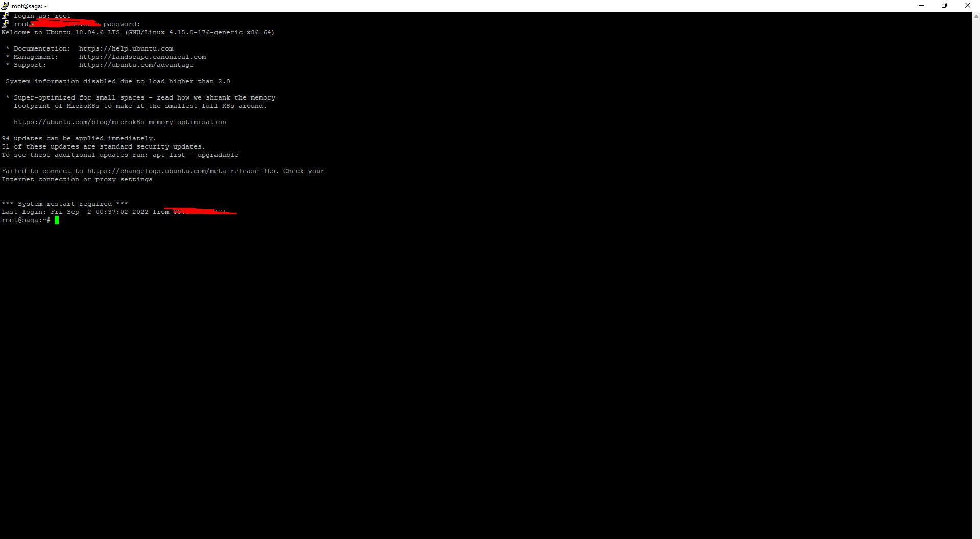The height and width of the screenshot is (539, 980).
Task: Click the 'footprint of MicroK8s' line
Action: pos(140,106)
